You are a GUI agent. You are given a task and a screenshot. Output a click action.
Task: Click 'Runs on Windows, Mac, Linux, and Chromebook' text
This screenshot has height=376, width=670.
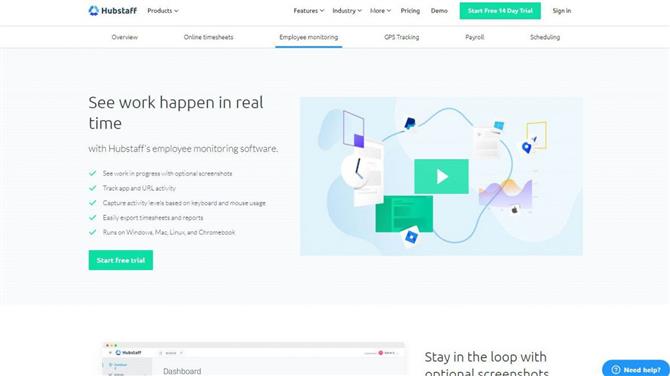click(x=169, y=232)
